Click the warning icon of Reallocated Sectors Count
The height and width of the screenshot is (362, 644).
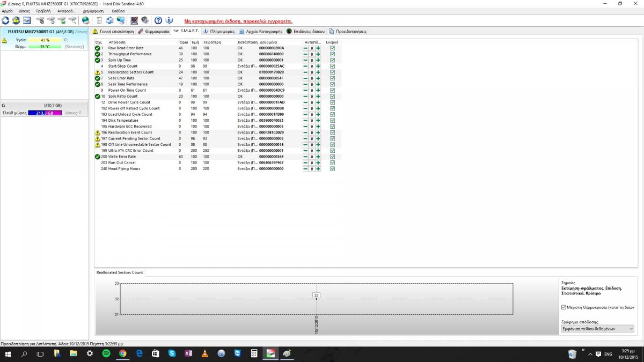tap(98, 72)
